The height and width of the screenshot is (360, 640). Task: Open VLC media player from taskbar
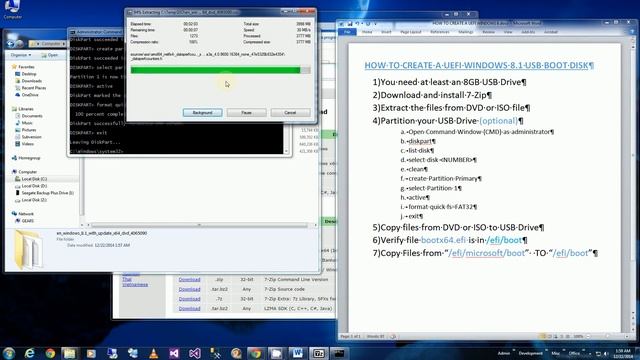click(153, 353)
